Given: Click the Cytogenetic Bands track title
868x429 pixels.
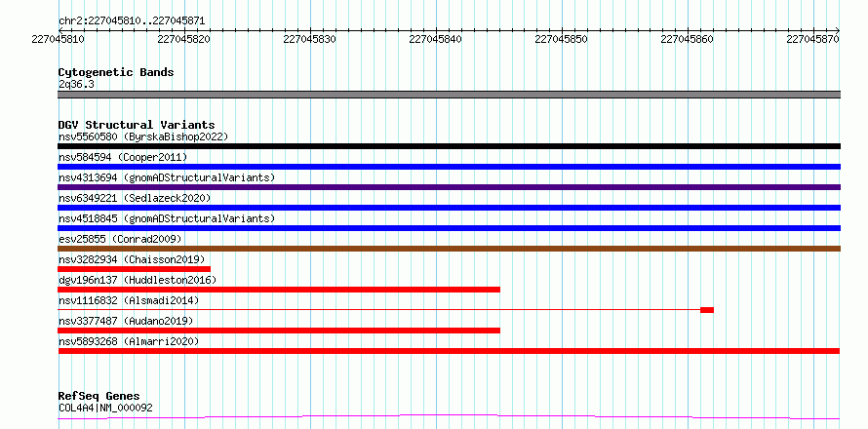Looking at the screenshot, I should point(116,72).
